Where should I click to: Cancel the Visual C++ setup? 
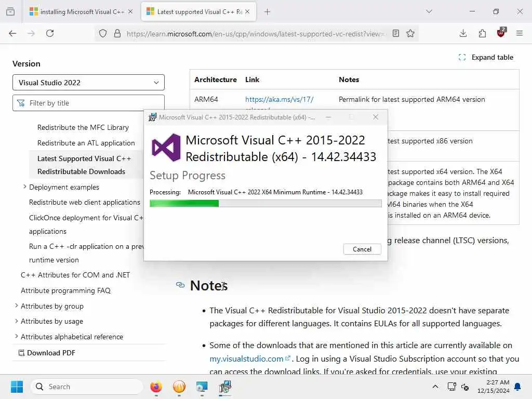coord(362,249)
